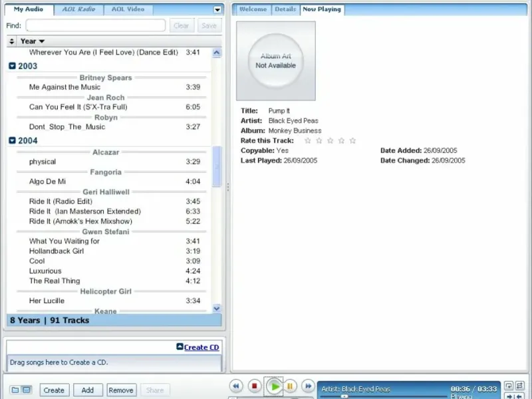Click the track list scrollbar thumb
Viewport: 532px width, 399px height.
[x=217, y=166]
